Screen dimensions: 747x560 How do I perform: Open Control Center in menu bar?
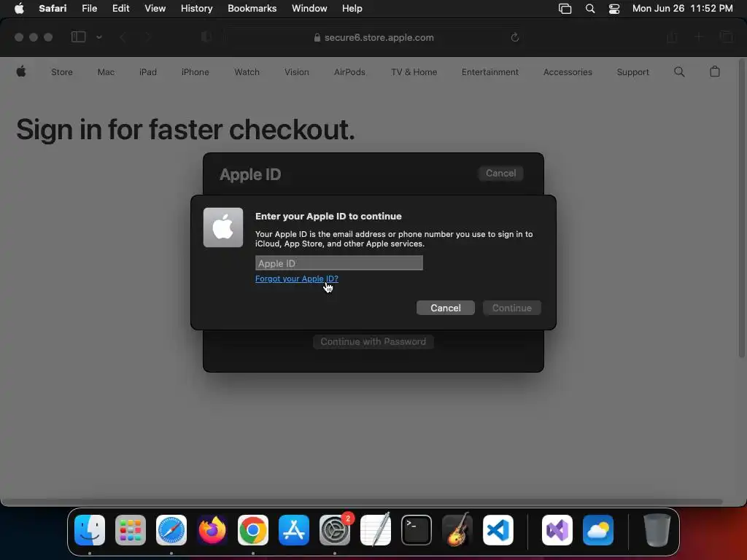tap(614, 9)
